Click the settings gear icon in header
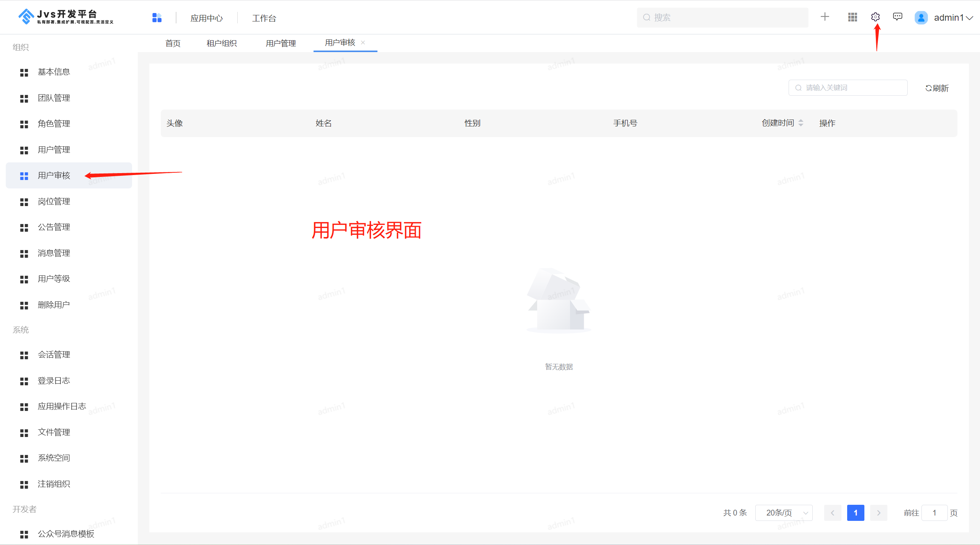 pyautogui.click(x=875, y=17)
